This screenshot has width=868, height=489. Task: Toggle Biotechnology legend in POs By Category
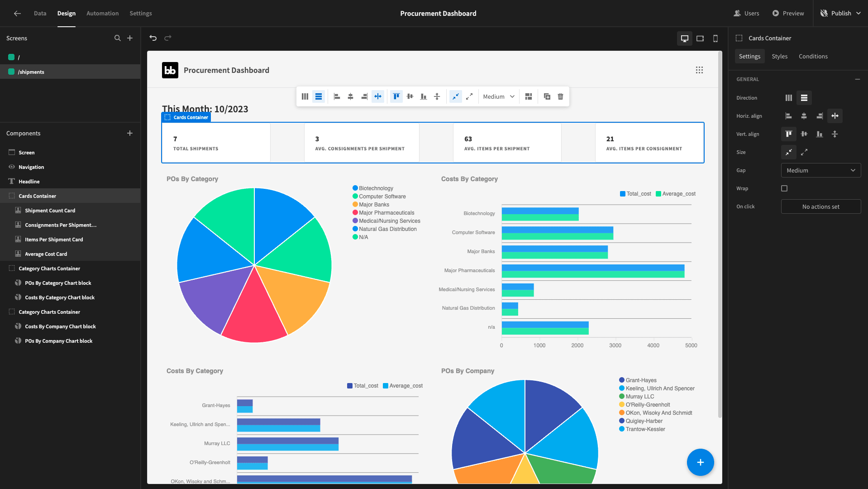click(x=373, y=188)
